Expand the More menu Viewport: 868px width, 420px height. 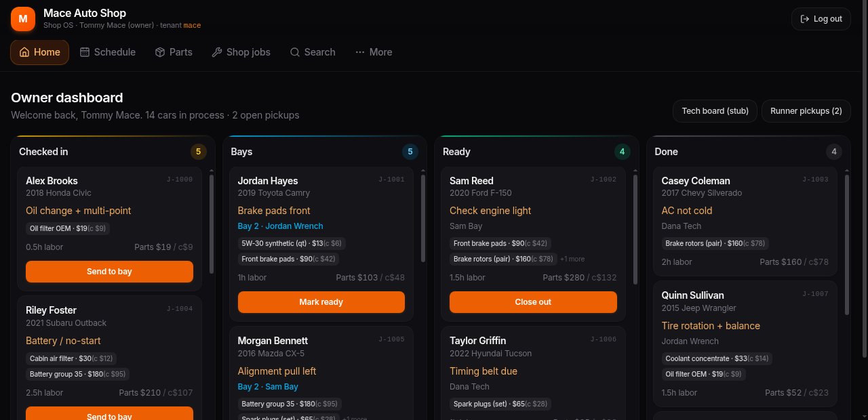(374, 52)
